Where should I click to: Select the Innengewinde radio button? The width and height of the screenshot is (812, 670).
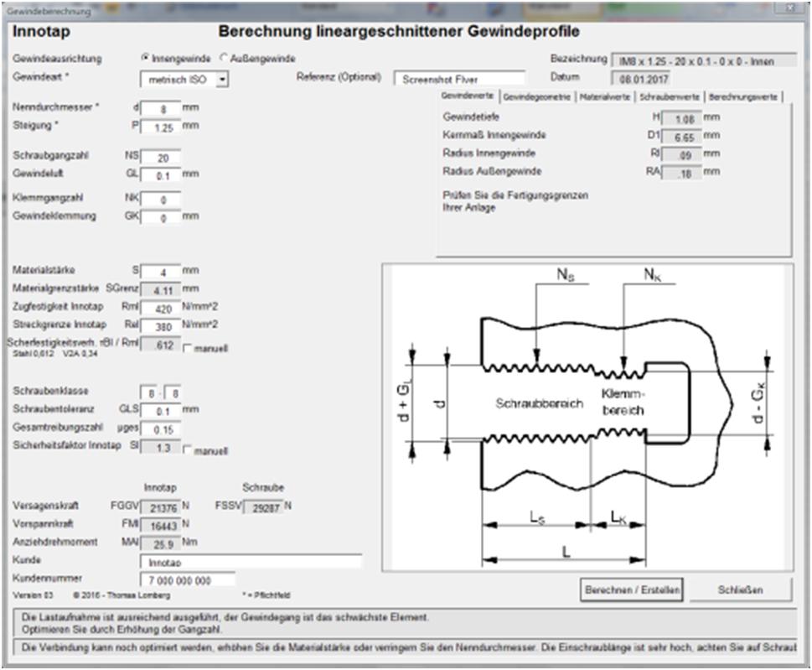pos(146,59)
